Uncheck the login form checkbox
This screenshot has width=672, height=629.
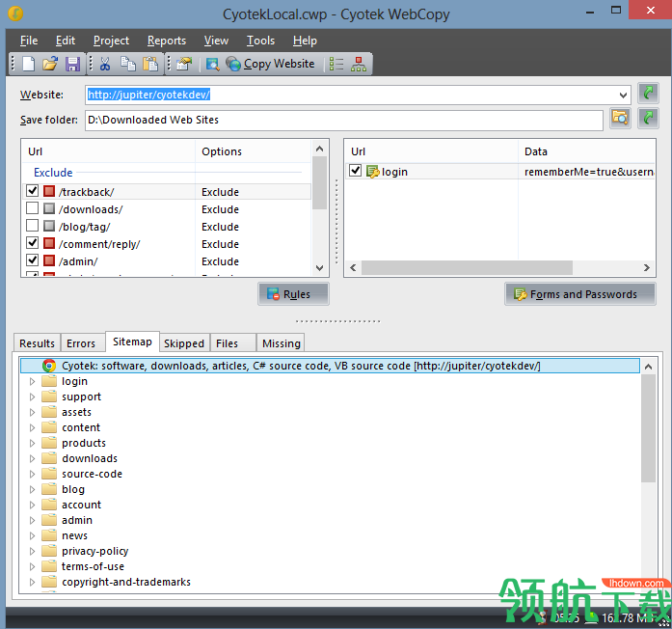click(x=356, y=171)
